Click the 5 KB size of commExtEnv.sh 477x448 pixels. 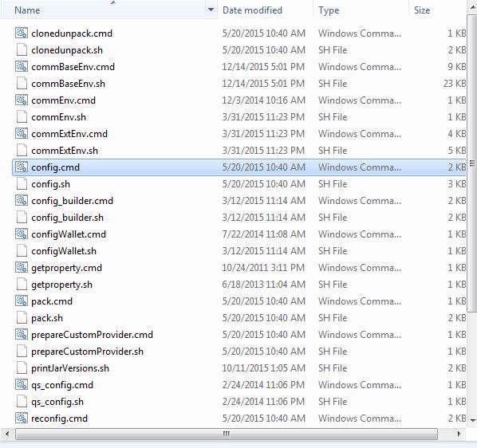[x=456, y=150]
